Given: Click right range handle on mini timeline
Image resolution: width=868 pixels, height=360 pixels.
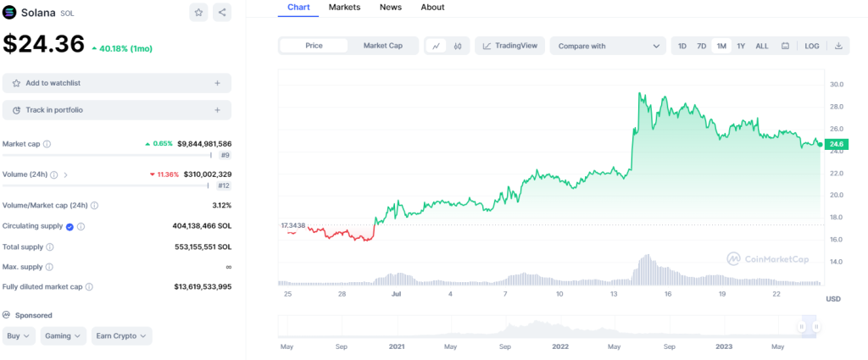Looking at the screenshot, I should (816, 327).
